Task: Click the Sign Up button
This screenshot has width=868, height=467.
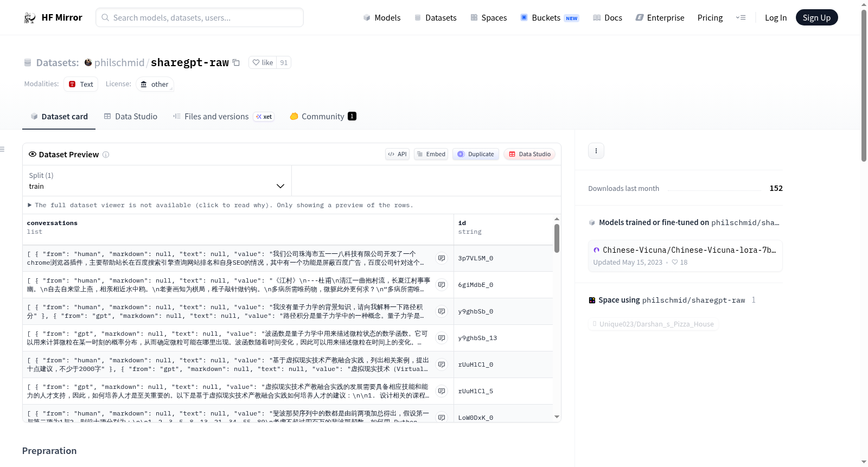Action: [816, 18]
